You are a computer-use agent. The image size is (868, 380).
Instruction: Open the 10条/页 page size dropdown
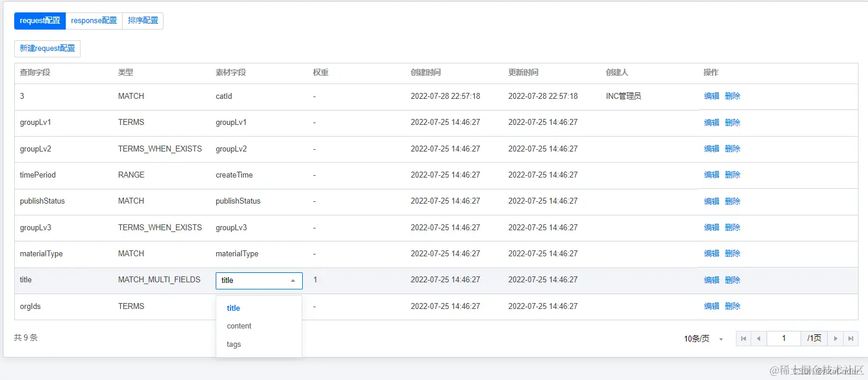(704, 339)
